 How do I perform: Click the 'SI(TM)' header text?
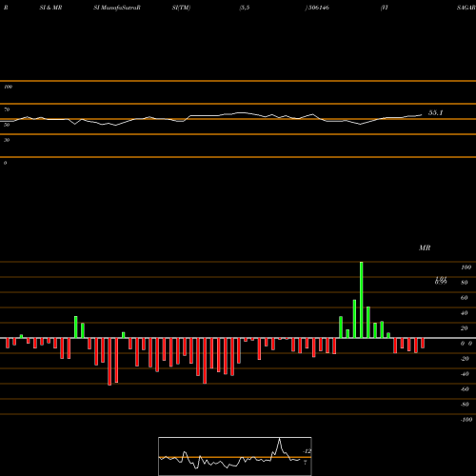(x=181, y=8)
